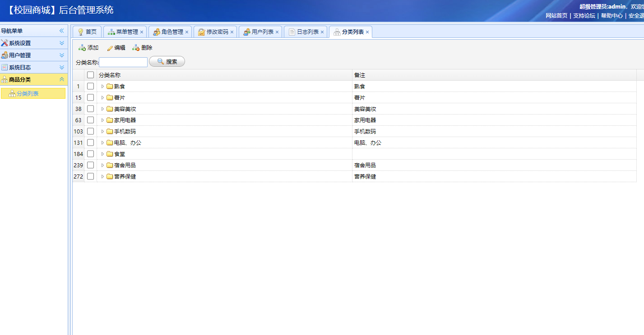Click the 分类名称 search input field
This screenshot has width=644, height=335.
[123, 62]
